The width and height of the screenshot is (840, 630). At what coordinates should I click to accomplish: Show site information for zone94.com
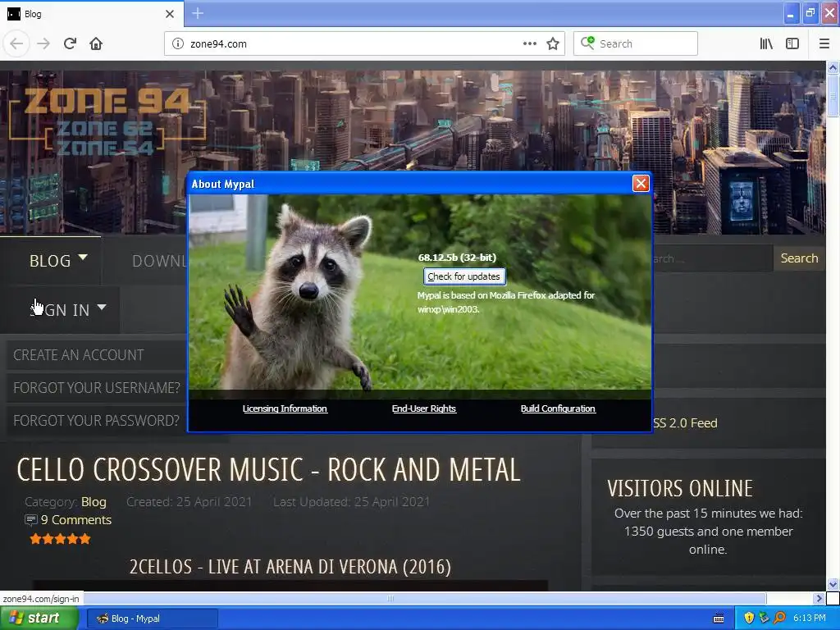click(x=178, y=44)
